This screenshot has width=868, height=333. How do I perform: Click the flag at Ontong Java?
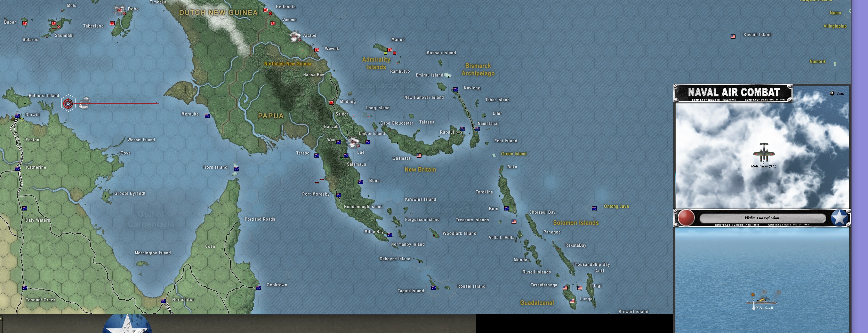tap(594, 208)
